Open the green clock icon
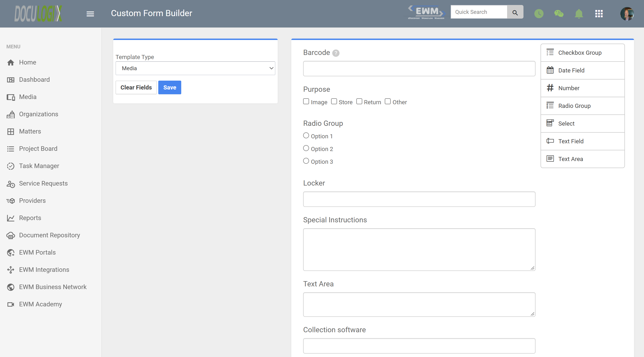Screen dimensions: 644x357 (539, 13)
